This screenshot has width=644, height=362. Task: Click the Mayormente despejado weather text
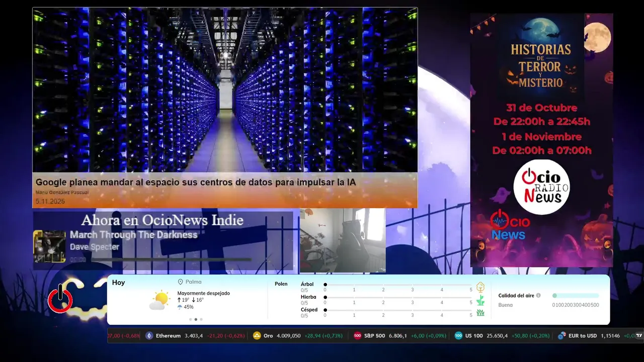(203, 293)
